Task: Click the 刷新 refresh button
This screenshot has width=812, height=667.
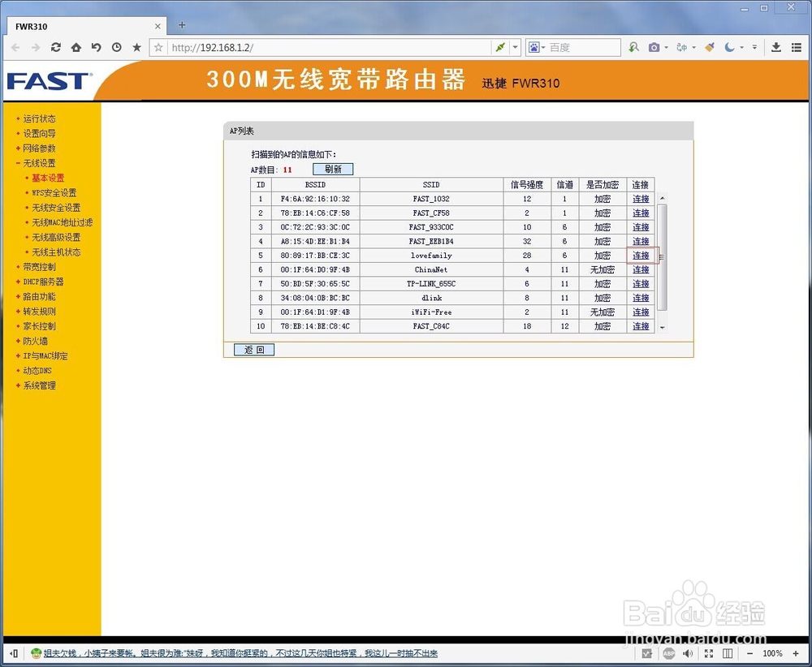Action: 333,170
